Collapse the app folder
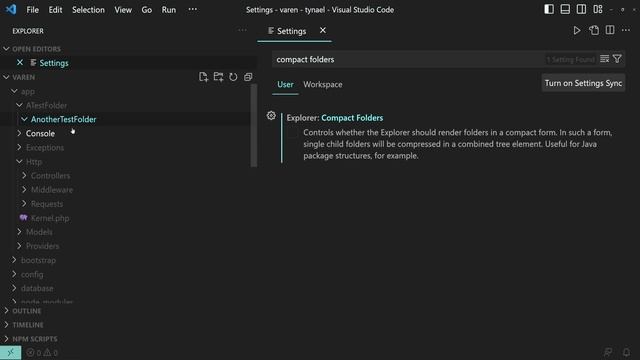Viewport: 640px width, 360px height. (14, 91)
